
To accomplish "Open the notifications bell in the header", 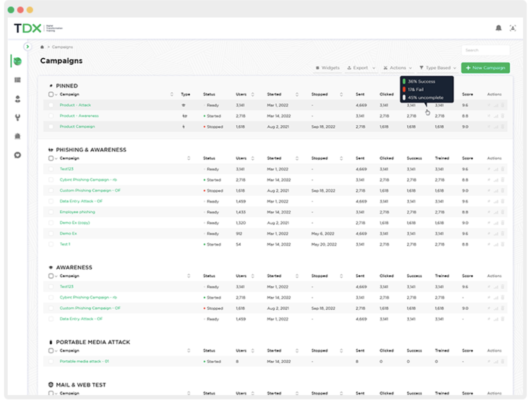I will (499, 28).
